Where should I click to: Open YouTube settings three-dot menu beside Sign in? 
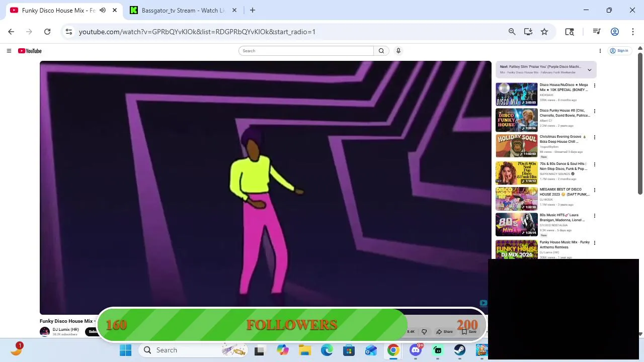coord(600,51)
